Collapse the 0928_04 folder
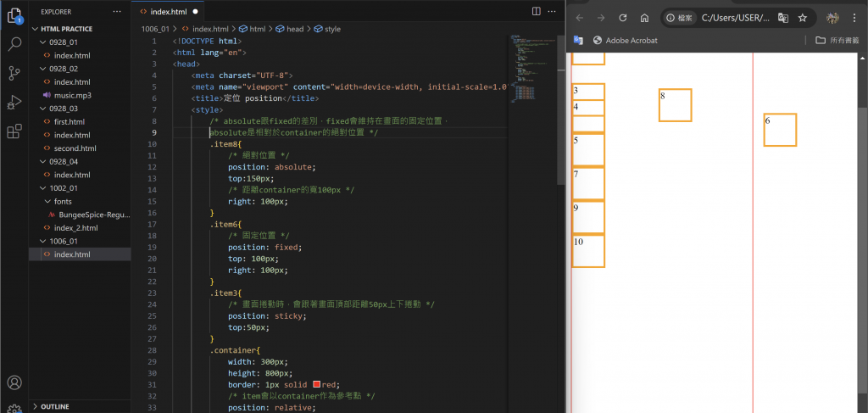868x413 pixels. click(44, 162)
